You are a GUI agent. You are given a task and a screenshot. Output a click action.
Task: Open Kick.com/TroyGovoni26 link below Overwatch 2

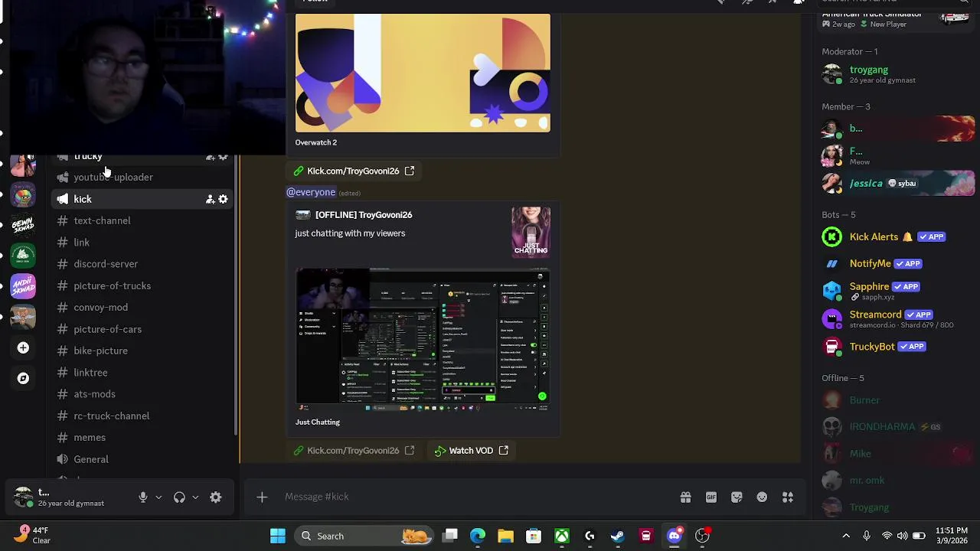tap(353, 171)
